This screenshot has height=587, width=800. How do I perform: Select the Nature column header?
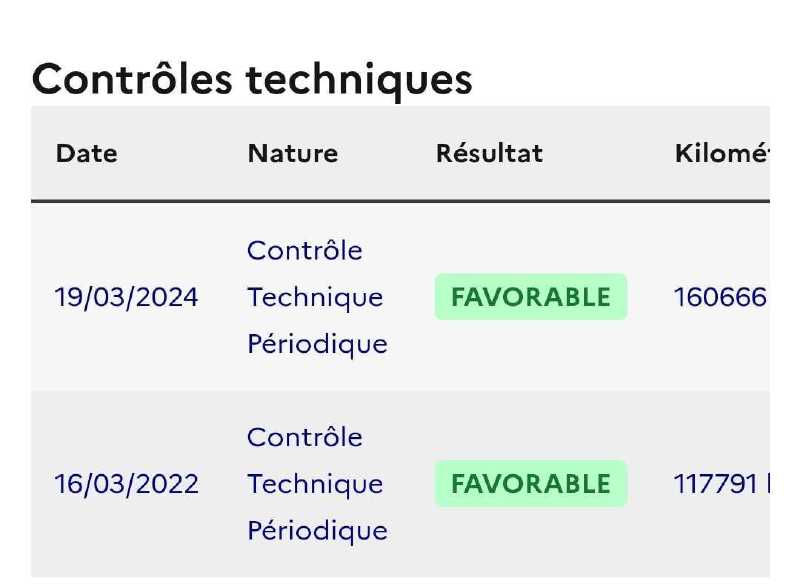(x=292, y=154)
